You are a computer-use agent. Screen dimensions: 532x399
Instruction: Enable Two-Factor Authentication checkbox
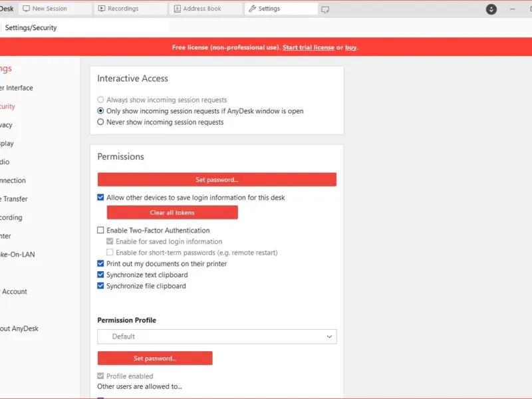pyautogui.click(x=100, y=230)
